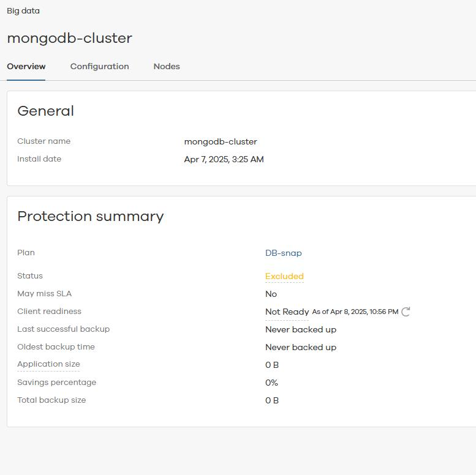Click the Excluded status label
The height and width of the screenshot is (475, 476).
click(x=284, y=276)
